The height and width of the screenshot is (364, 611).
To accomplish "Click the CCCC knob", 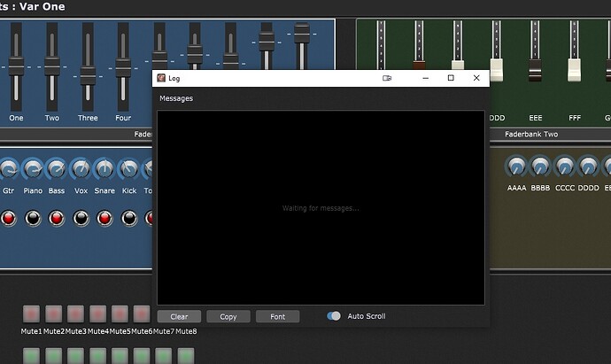I will [565, 167].
